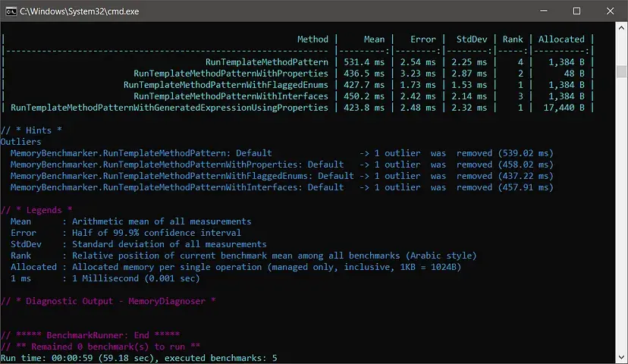Click the Error column header
Screen dimensions: 628x364
(x=423, y=39)
